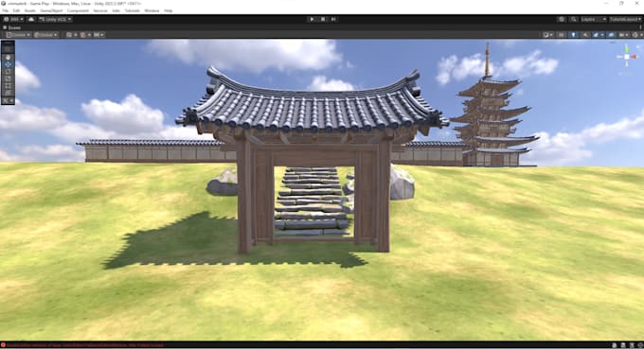
Task: Open snap increment settings dropdown
Action: point(99,35)
